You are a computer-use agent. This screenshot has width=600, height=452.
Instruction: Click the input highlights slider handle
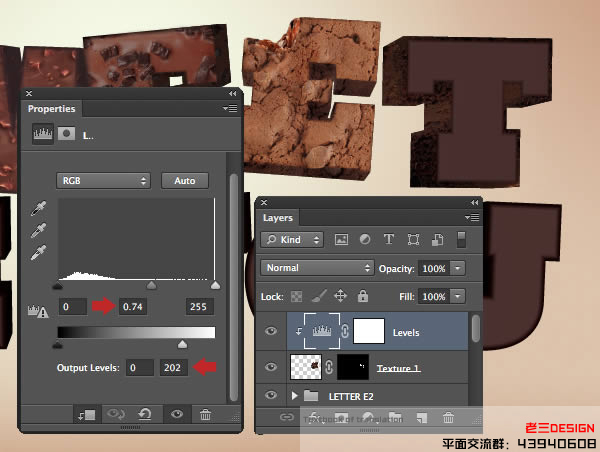coord(215,286)
